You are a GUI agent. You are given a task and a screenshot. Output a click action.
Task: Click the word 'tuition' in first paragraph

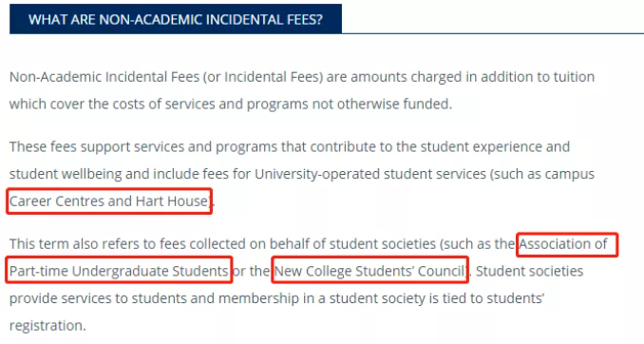pyautogui.click(x=574, y=77)
